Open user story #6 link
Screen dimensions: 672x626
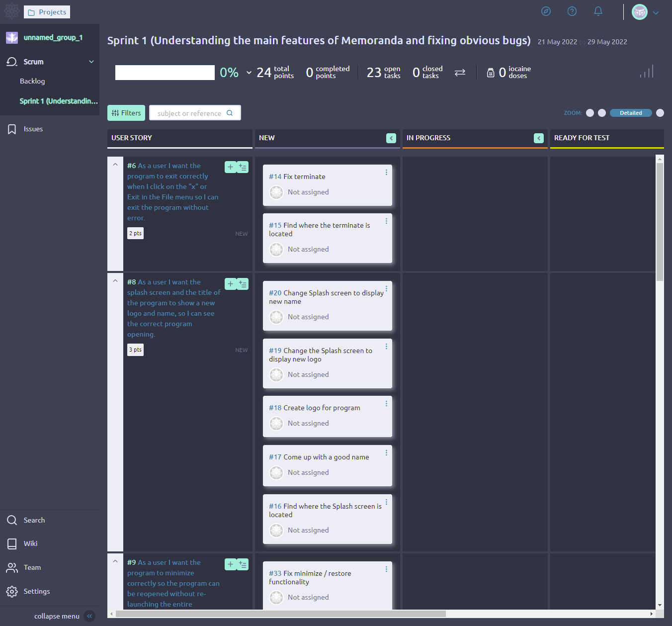click(172, 192)
